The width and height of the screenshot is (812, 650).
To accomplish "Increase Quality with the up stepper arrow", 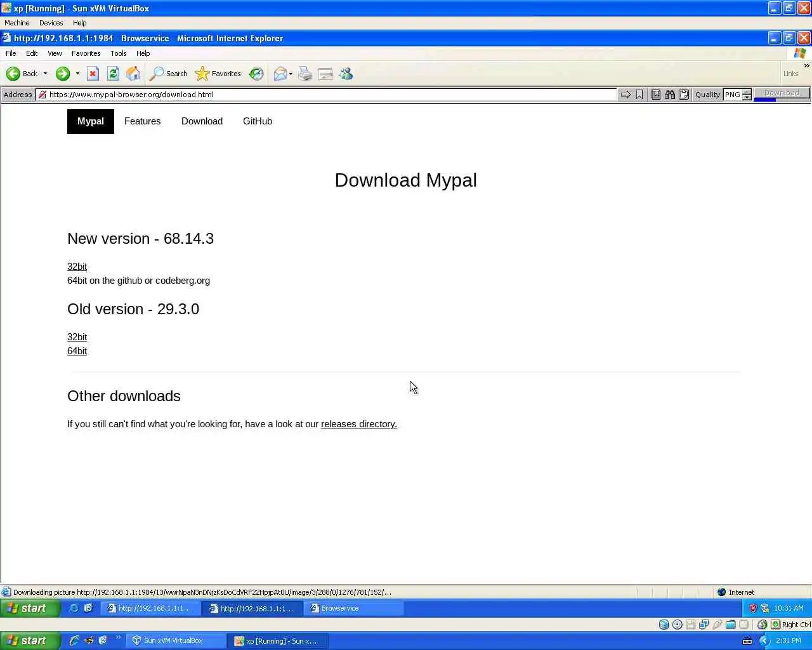I will [747, 91].
